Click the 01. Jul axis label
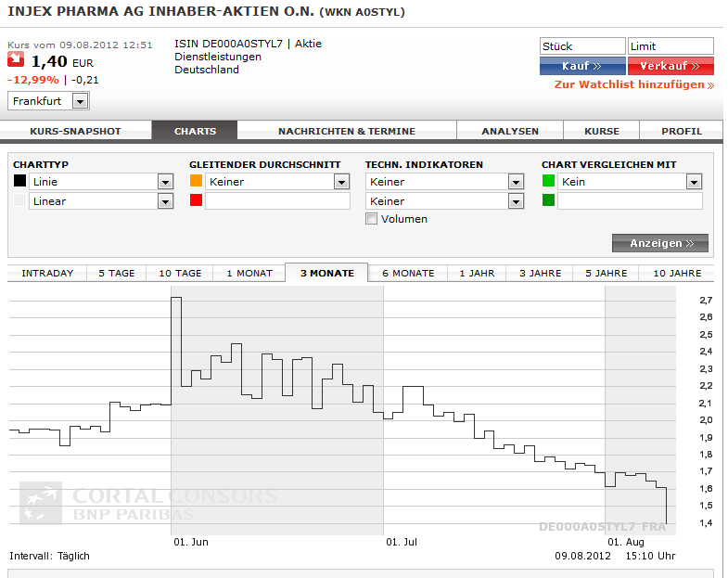728x578 pixels. pos(402,542)
